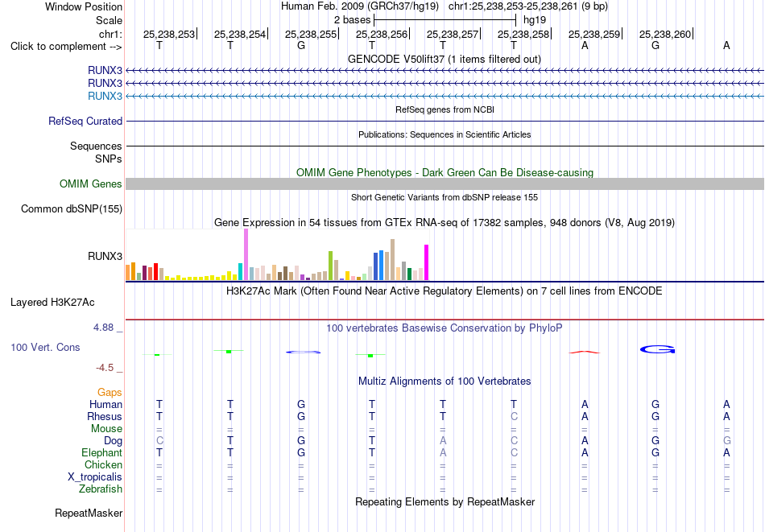Click the 'RefSeq genes from NCBI' title
The image size is (765, 532).
[445, 109]
